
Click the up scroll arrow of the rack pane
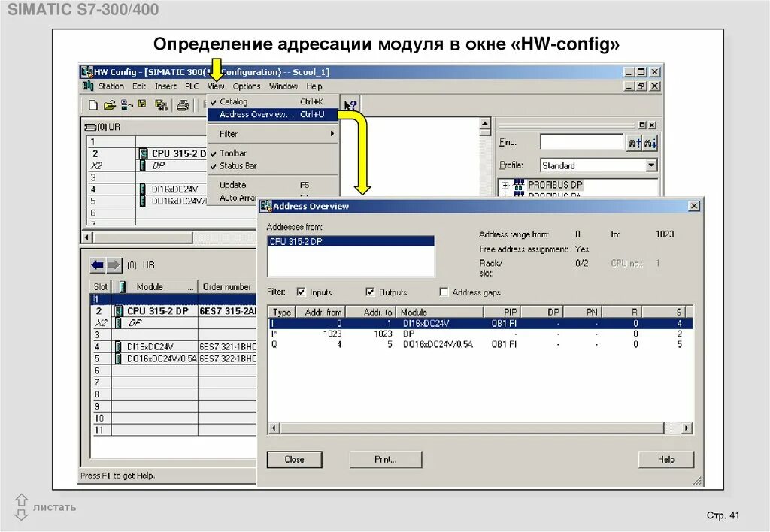(x=485, y=123)
